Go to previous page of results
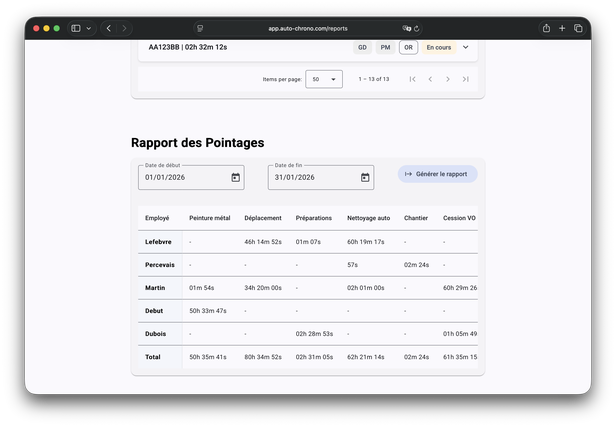Screen dimensions: 616x427 [430, 79]
